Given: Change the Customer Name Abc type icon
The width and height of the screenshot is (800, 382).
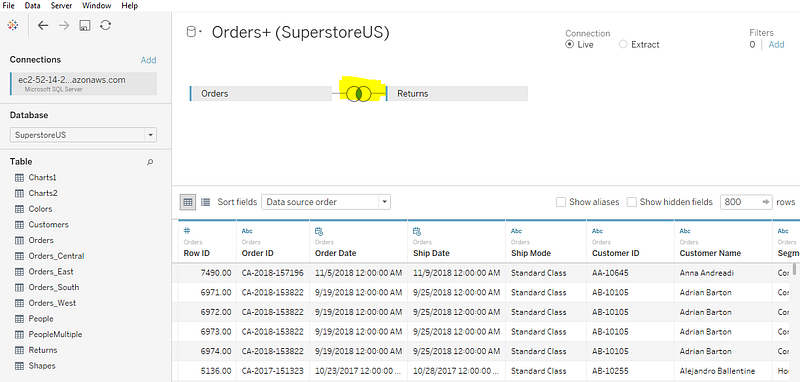Looking at the screenshot, I should (x=685, y=231).
